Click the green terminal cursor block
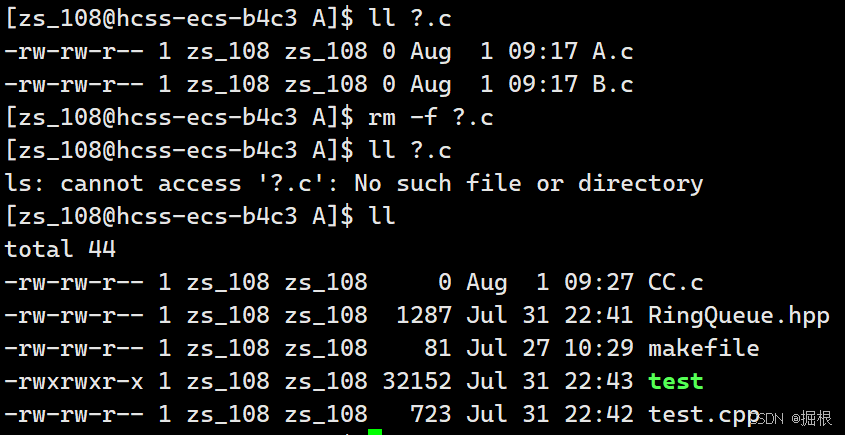The image size is (845, 435). [375, 432]
